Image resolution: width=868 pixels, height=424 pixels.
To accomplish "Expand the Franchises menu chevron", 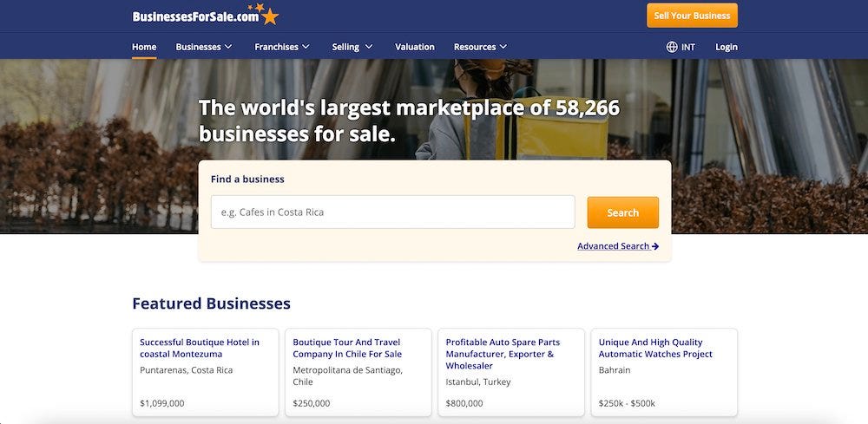I will click(306, 47).
